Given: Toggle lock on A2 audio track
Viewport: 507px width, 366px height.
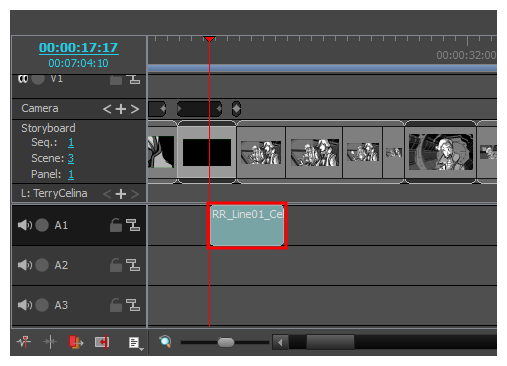Looking at the screenshot, I should (x=116, y=265).
